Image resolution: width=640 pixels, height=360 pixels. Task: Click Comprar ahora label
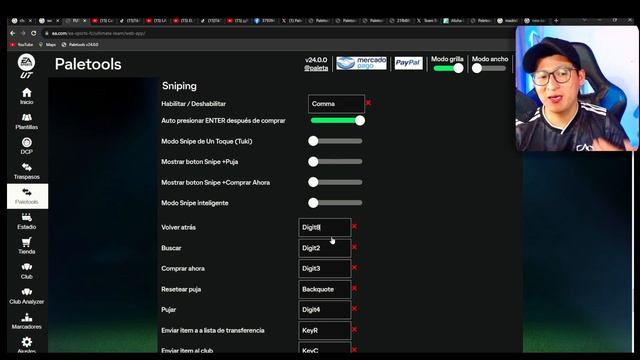[x=183, y=269]
